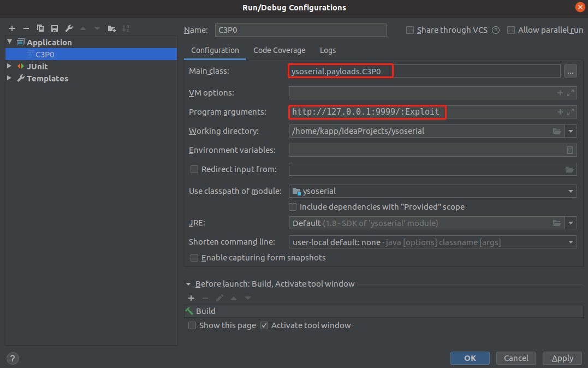
Task: Expand the JUnit tree node
Action: [9, 66]
